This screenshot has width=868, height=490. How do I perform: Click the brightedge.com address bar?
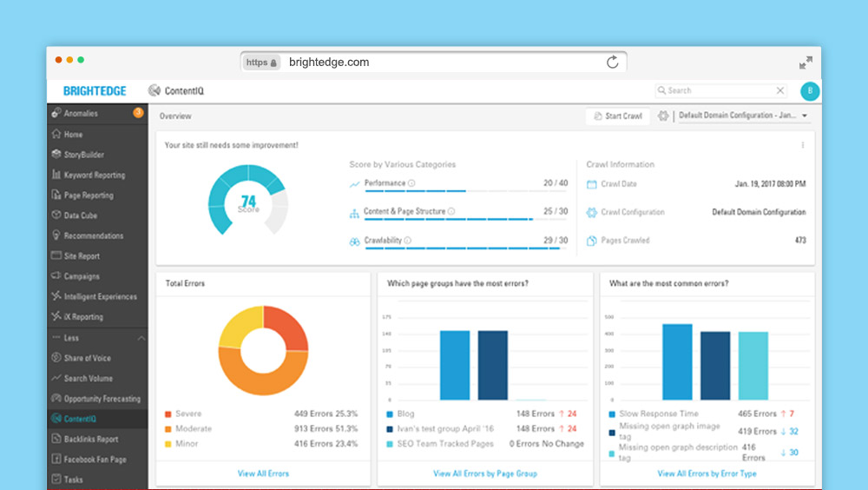[x=433, y=62]
